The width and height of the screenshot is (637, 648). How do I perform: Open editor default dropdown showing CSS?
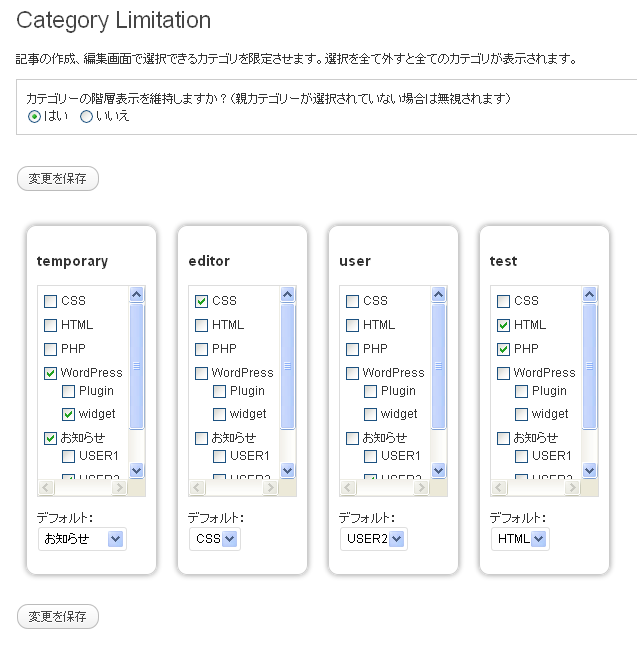pyautogui.click(x=215, y=539)
